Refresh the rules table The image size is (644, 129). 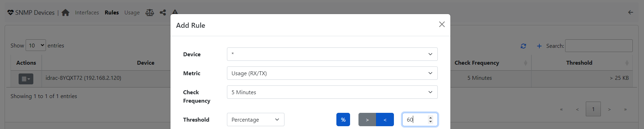(523, 46)
